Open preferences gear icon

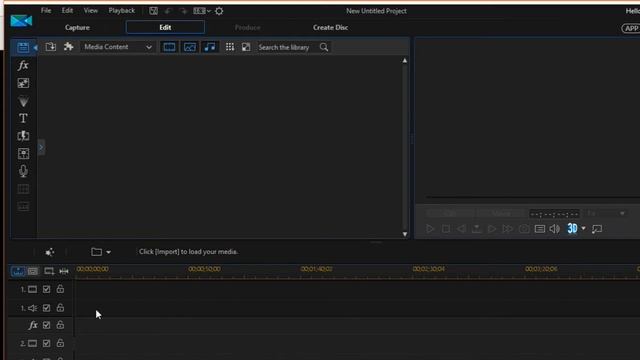click(219, 11)
